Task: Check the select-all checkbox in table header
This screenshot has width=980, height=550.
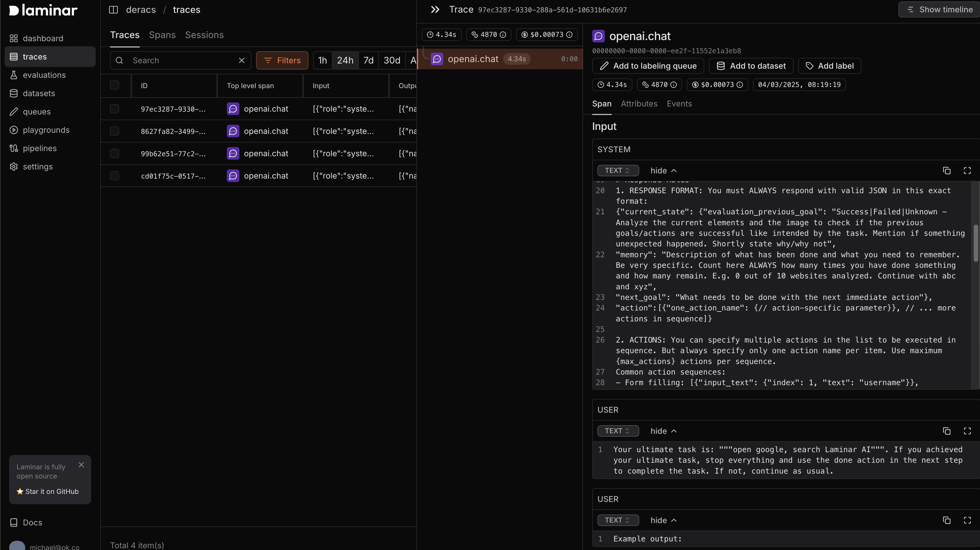Action: click(x=115, y=85)
